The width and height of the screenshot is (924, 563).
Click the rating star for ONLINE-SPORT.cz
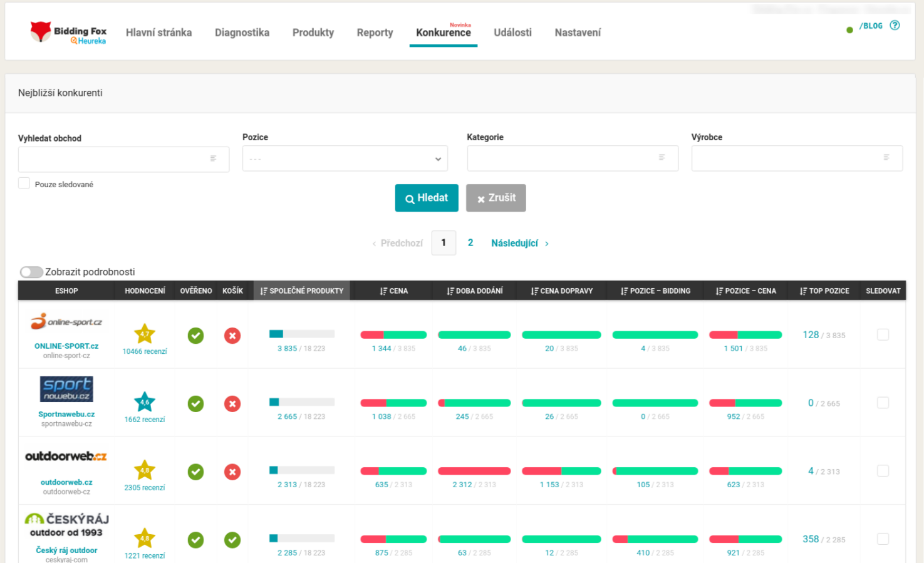145,334
